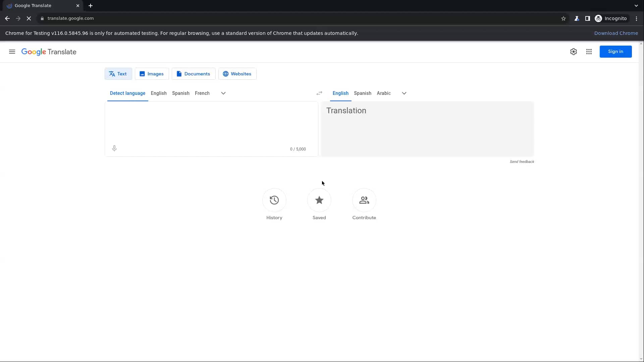644x362 pixels.
Task: Activate voice input microphone
Action: point(114,148)
